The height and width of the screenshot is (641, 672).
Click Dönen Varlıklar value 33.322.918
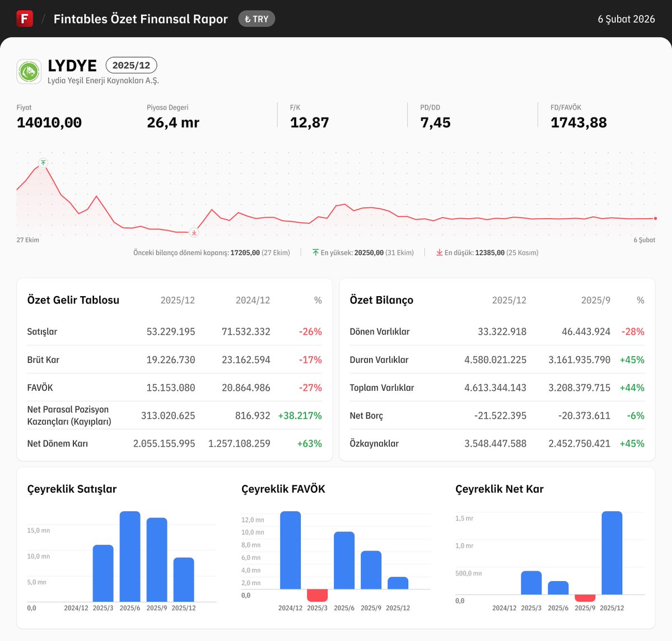click(502, 331)
